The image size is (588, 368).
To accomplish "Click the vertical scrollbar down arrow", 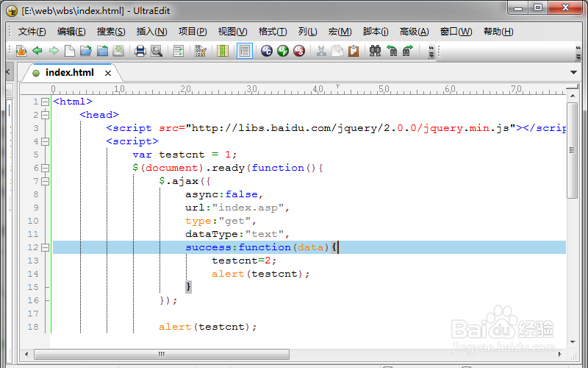I will point(573,342).
